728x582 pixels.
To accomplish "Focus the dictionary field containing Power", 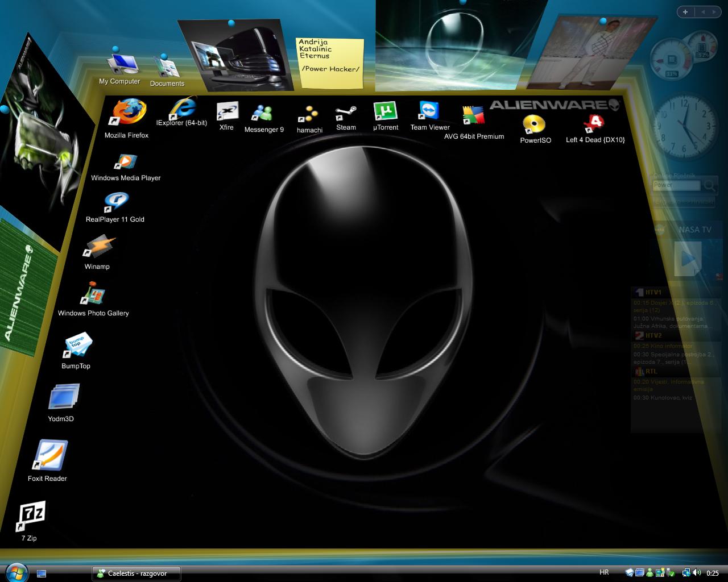I will tap(676, 185).
